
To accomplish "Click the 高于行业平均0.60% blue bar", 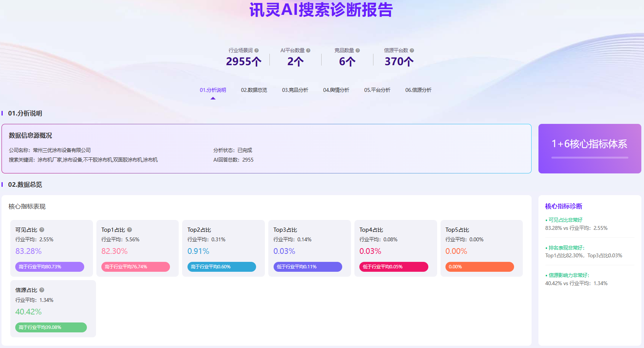I will [222, 267].
